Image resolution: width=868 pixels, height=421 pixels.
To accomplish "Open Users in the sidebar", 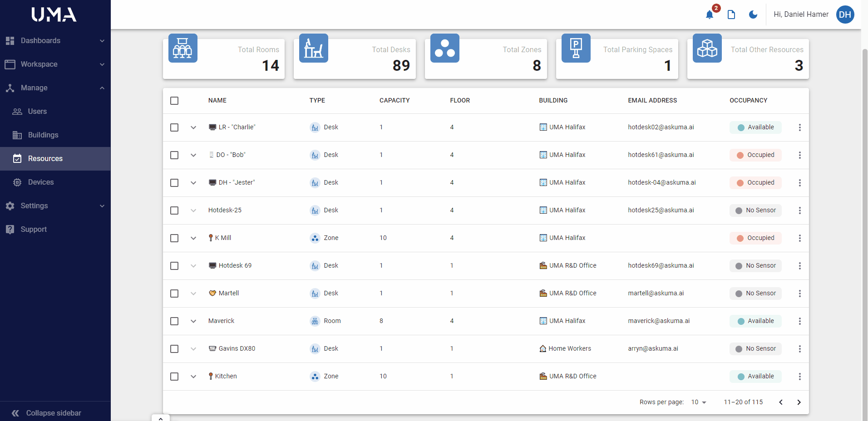I will (55, 112).
